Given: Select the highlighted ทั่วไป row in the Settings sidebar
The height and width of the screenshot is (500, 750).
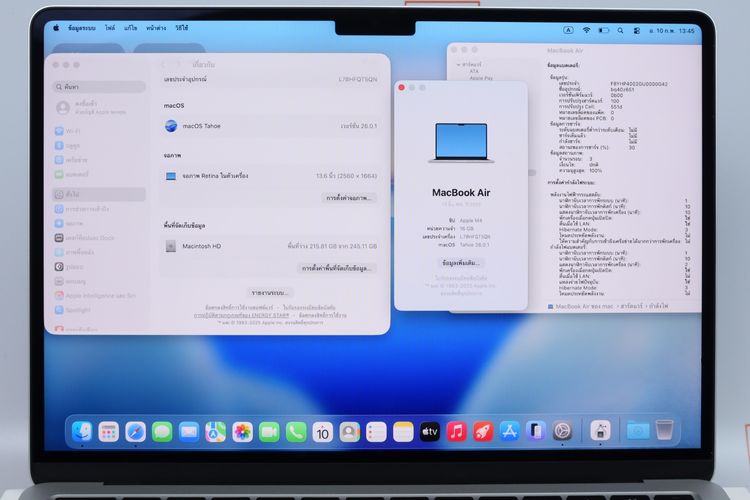Looking at the screenshot, I should [99, 194].
